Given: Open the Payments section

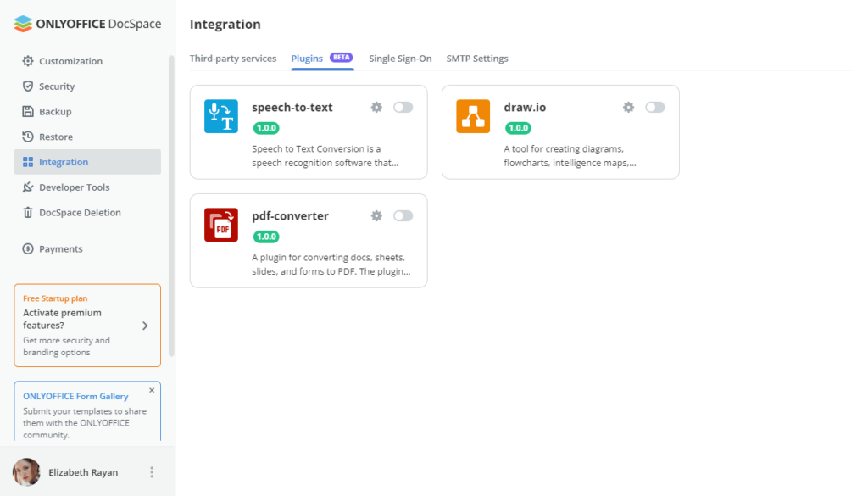Looking at the screenshot, I should tap(59, 248).
